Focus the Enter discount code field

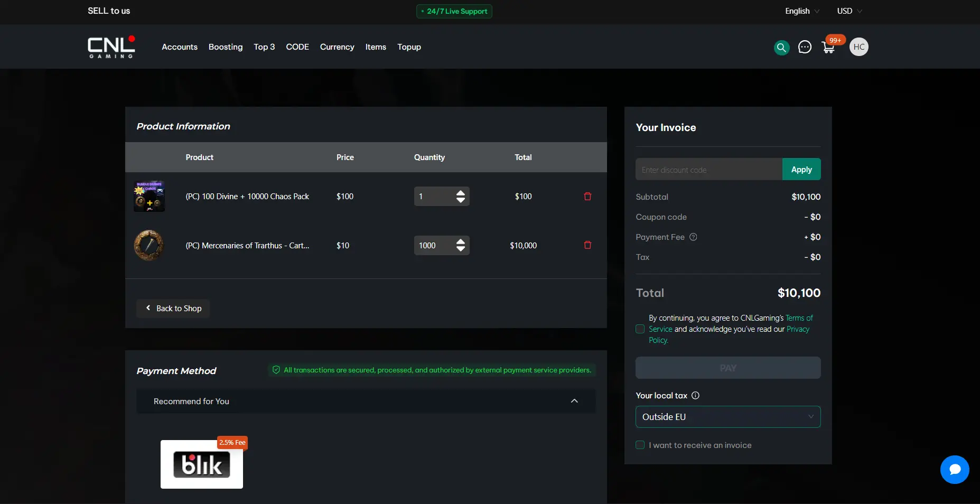[709, 170]
